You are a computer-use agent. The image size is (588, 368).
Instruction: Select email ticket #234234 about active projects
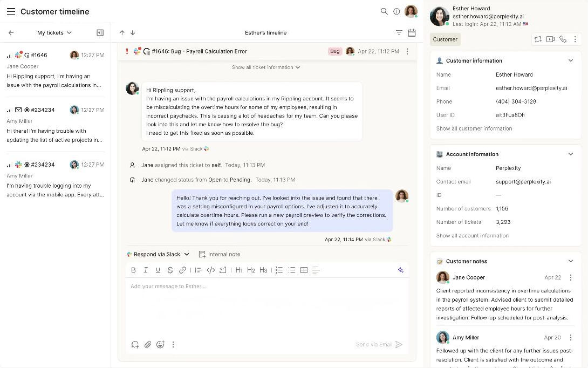[55, 125]
